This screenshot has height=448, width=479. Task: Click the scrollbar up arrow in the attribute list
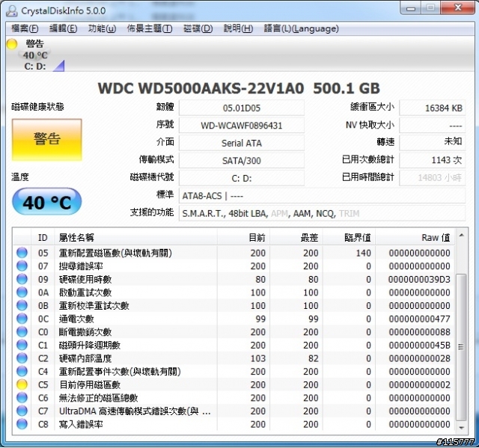461,236
